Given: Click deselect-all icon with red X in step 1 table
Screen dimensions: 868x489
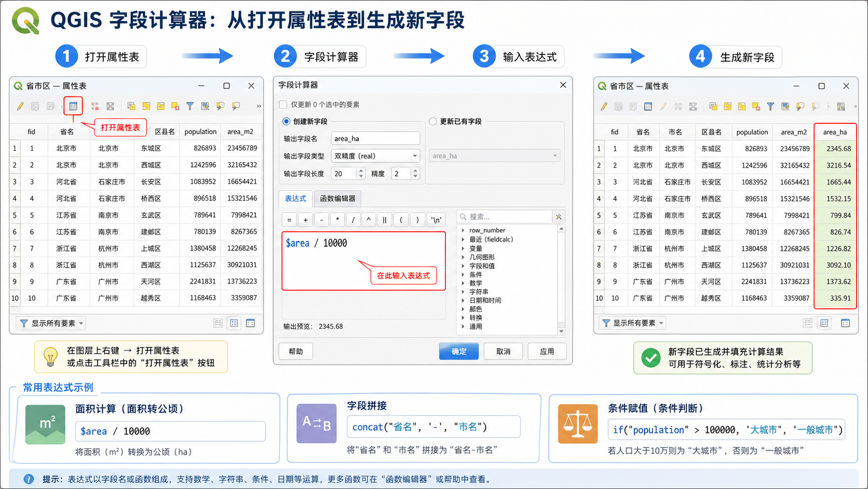Looking at the screenshot, I should tap(175, 106).
